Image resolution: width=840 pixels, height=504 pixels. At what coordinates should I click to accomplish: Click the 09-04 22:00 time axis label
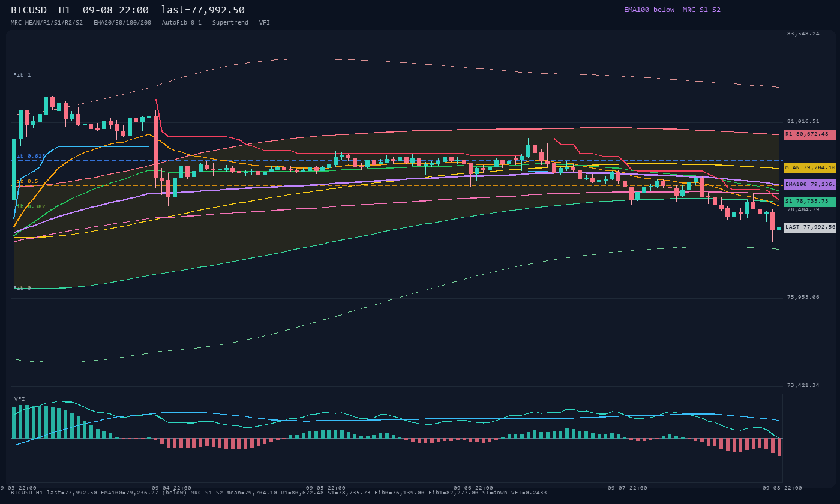coord(172,488)
